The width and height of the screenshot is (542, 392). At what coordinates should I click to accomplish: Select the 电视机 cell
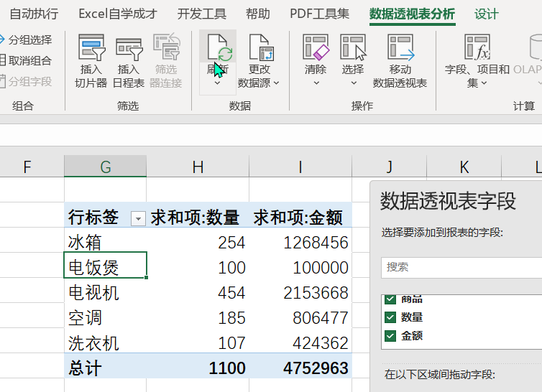coord(106,291)
